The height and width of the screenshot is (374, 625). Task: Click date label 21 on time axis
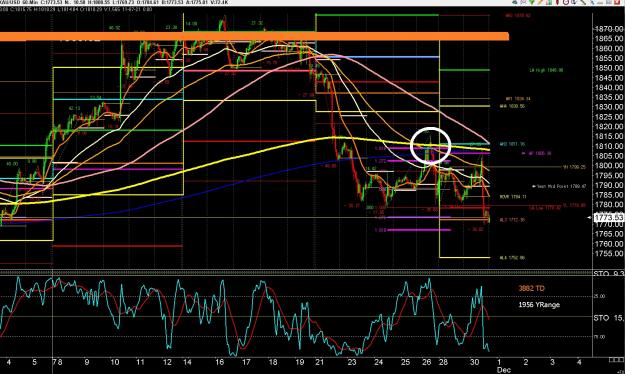pos(319,362)
